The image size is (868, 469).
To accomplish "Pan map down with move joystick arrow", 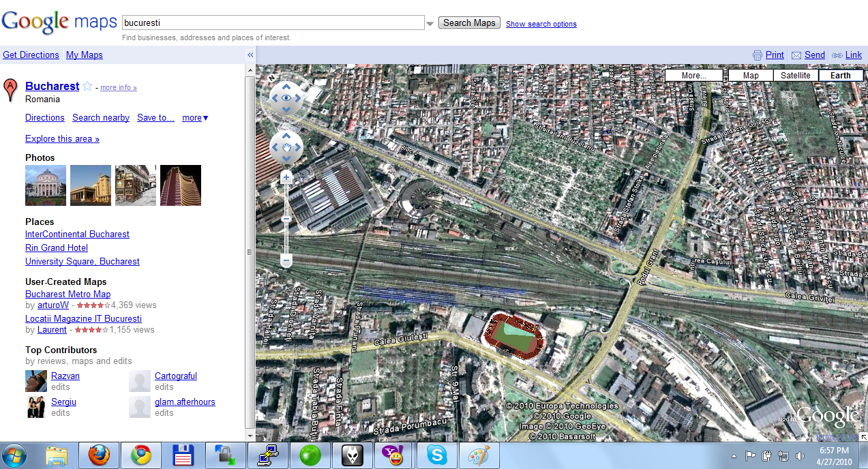I will pos(286,158).
